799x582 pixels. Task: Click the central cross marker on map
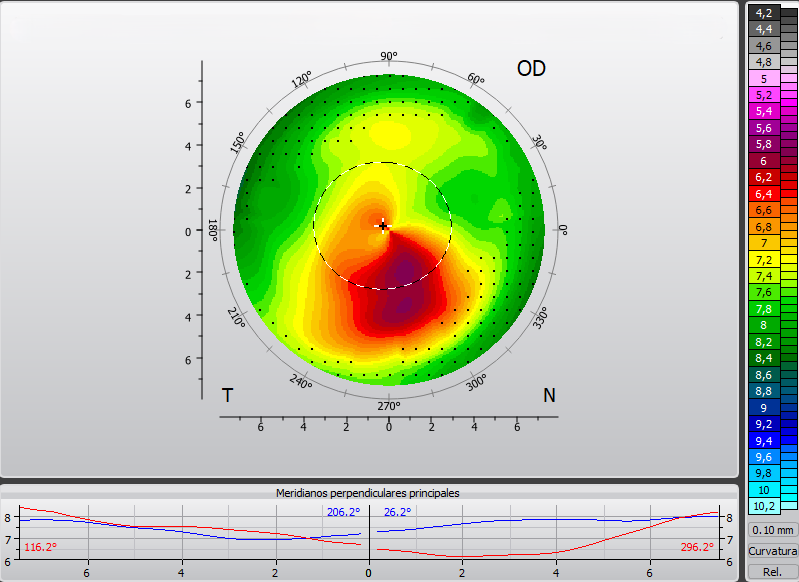[x=383, y=226]
